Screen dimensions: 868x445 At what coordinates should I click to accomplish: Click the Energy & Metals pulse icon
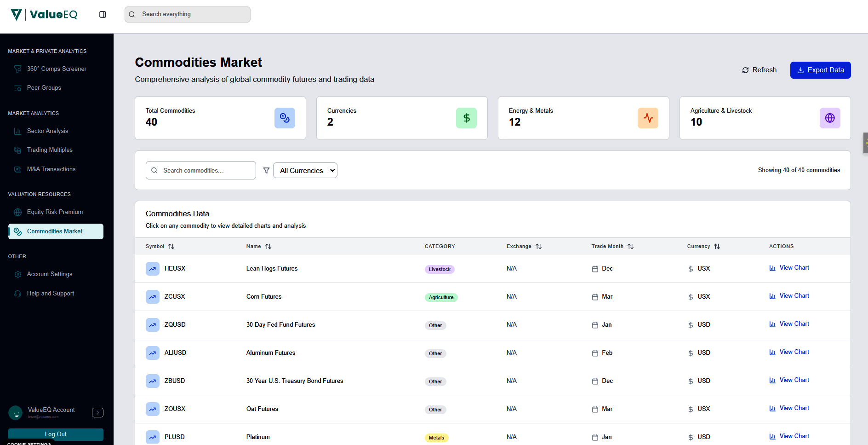648,118
